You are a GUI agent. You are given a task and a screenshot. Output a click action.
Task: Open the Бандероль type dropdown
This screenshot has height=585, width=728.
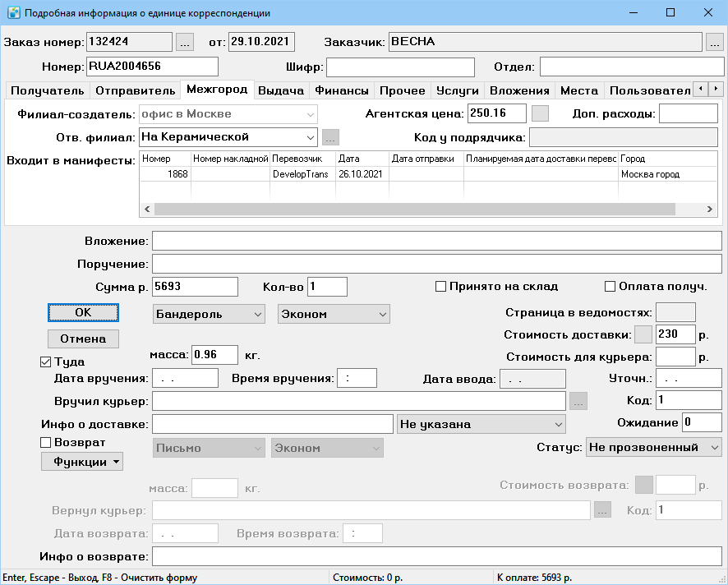(209, 315)
